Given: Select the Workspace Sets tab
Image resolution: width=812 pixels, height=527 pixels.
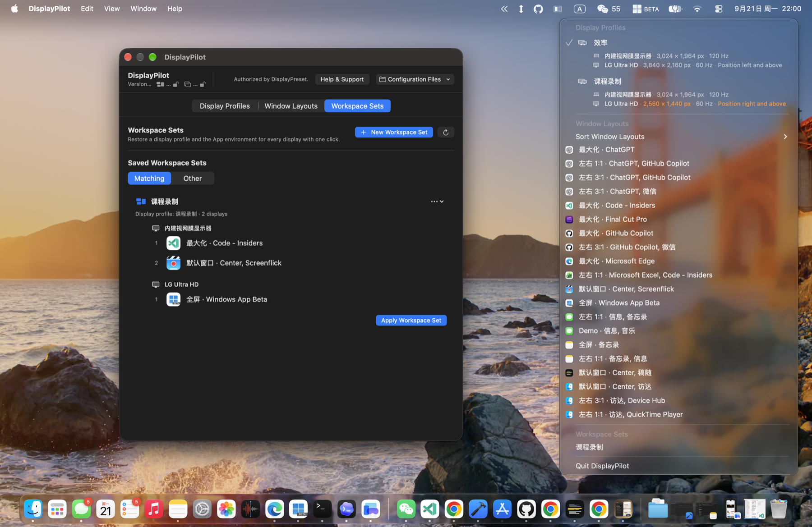Looking at the screenshot, I should (357, 106).
